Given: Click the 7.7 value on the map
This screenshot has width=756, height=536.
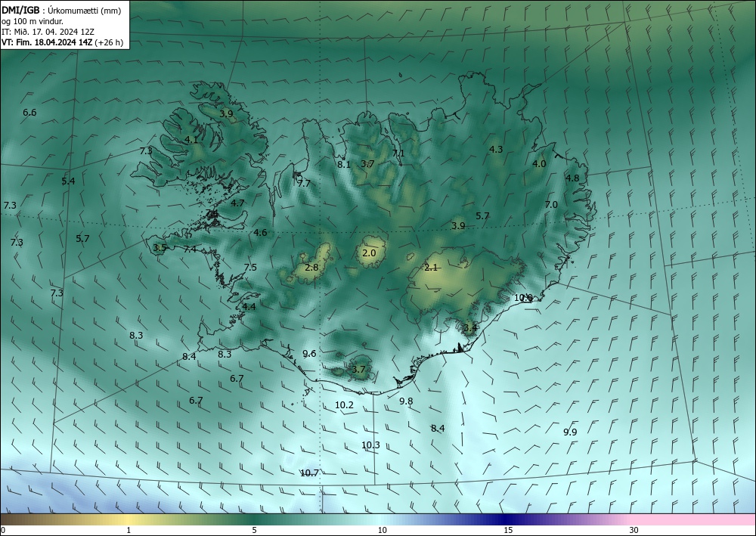Looking at the screenshot, I should coord(304,184).
